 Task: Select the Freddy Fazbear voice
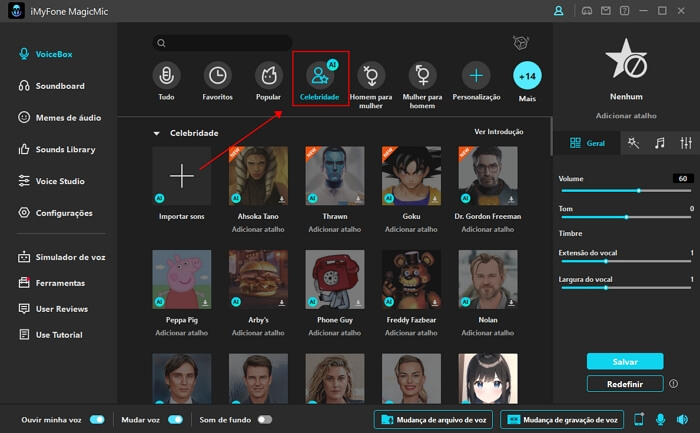pyautogui.click(x=411, y=279)
